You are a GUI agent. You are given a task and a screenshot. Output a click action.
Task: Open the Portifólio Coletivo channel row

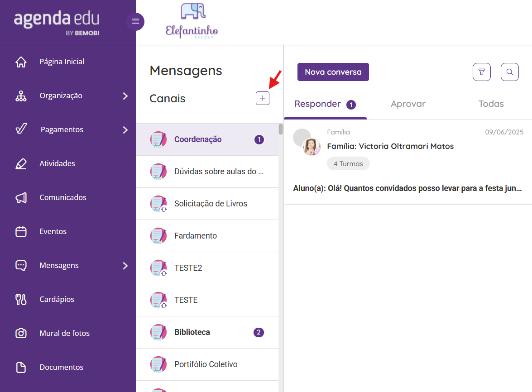pos(207,364)
